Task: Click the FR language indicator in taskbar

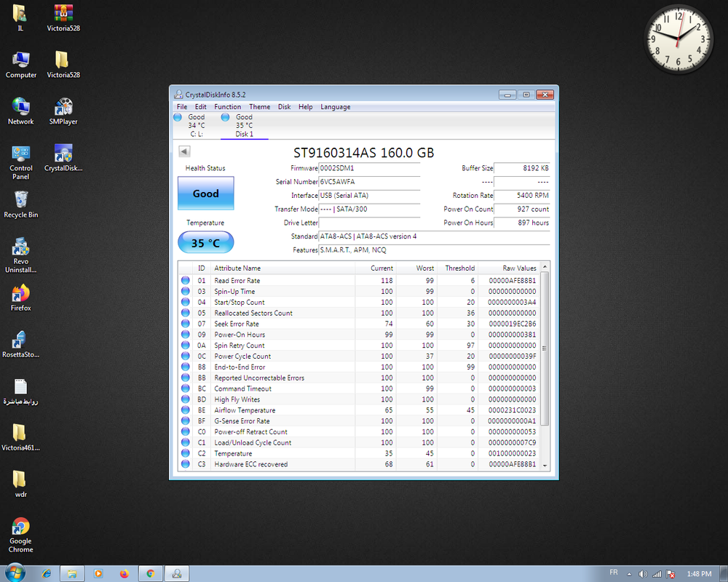Action: click(613, 573)
